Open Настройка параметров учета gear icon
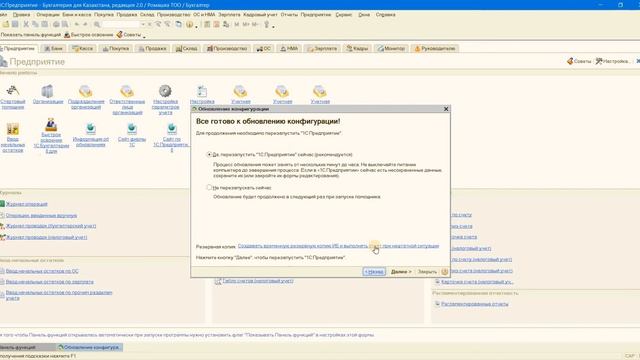 tap(165, 91)
